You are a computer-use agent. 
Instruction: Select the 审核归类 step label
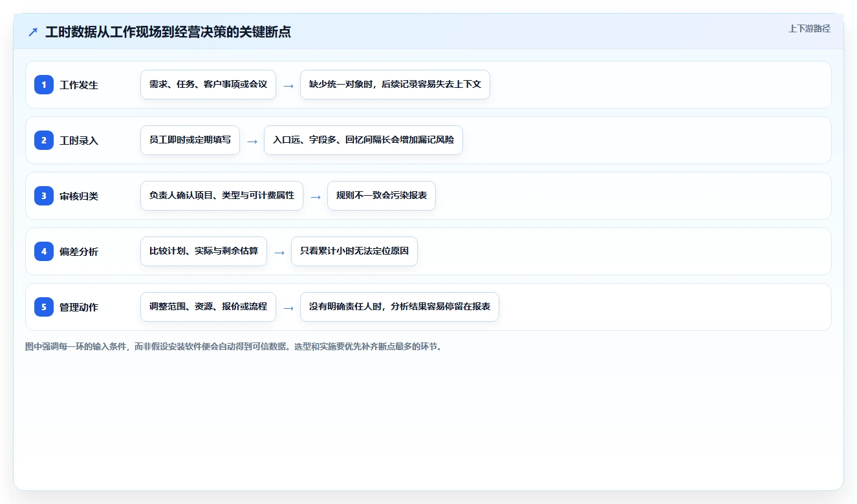click(79, 196)
